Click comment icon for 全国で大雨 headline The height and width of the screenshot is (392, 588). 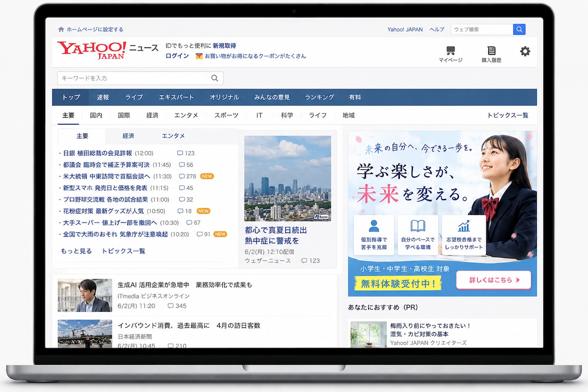coord(200,234)
